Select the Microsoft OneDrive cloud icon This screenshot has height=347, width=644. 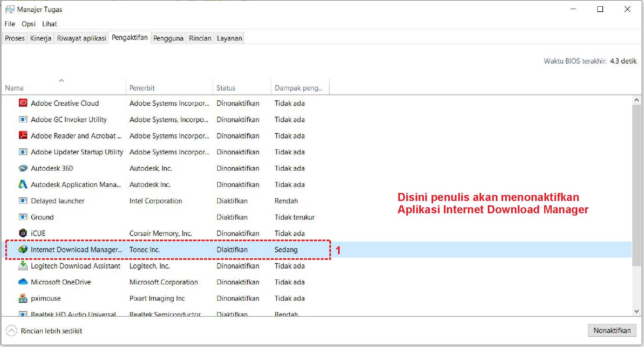[23, 282]
